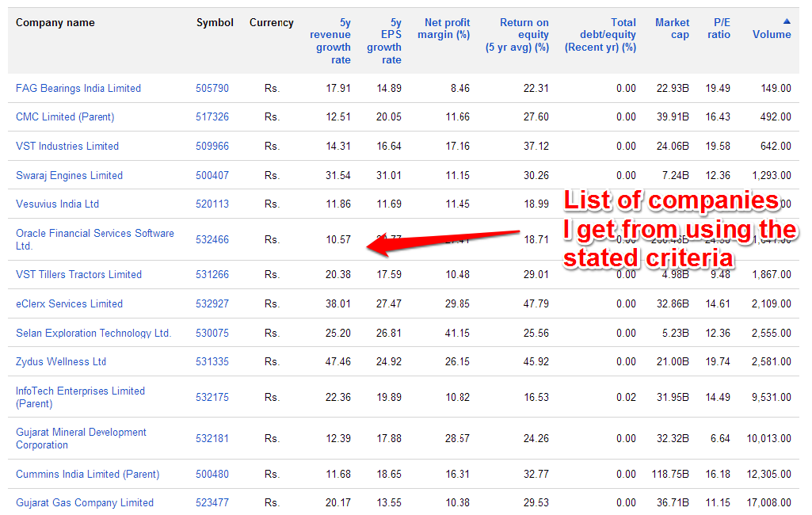
Task: Select net profit margin value 41.15
Action: [457, 333]
